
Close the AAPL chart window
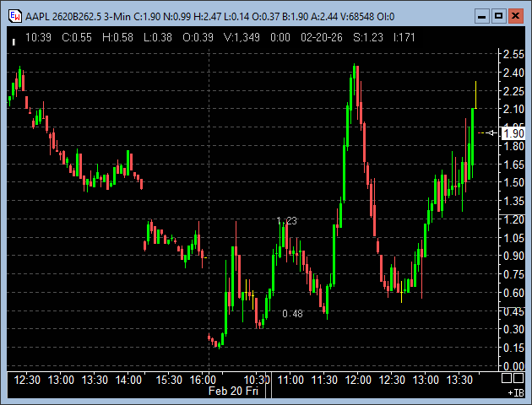(517, 15)
